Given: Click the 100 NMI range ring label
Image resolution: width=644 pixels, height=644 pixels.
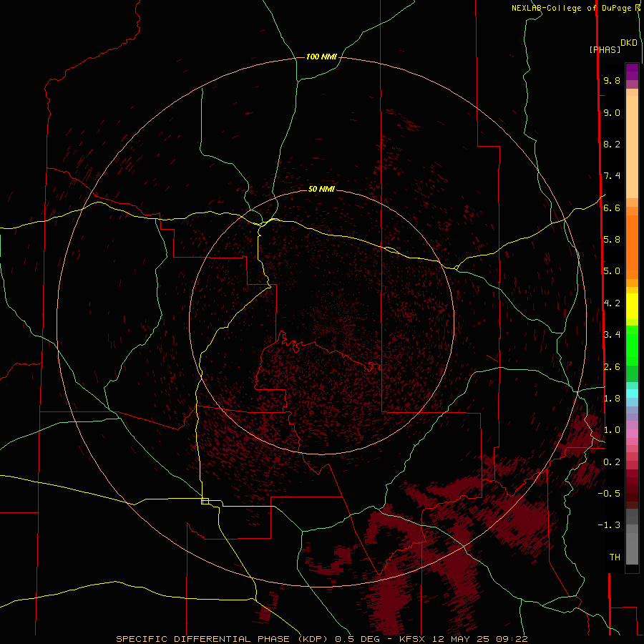Looking at the screenshot, I should click(x=321, y=57).
